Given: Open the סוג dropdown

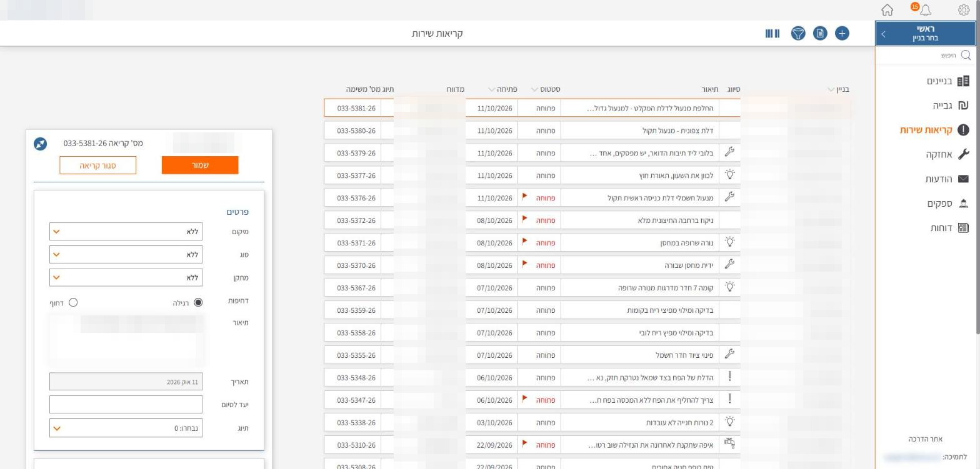Looking at the screenshot, I should 126,255.
